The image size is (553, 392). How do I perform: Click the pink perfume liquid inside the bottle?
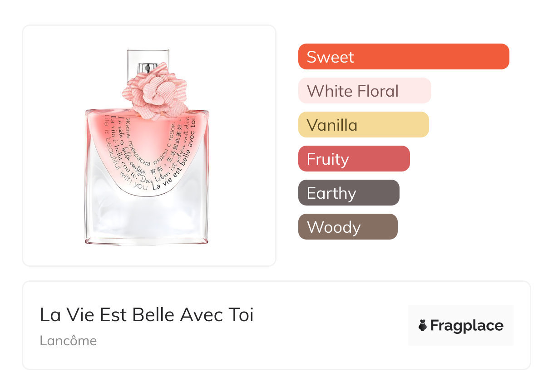pyautogui.click(x=146, y=136)
